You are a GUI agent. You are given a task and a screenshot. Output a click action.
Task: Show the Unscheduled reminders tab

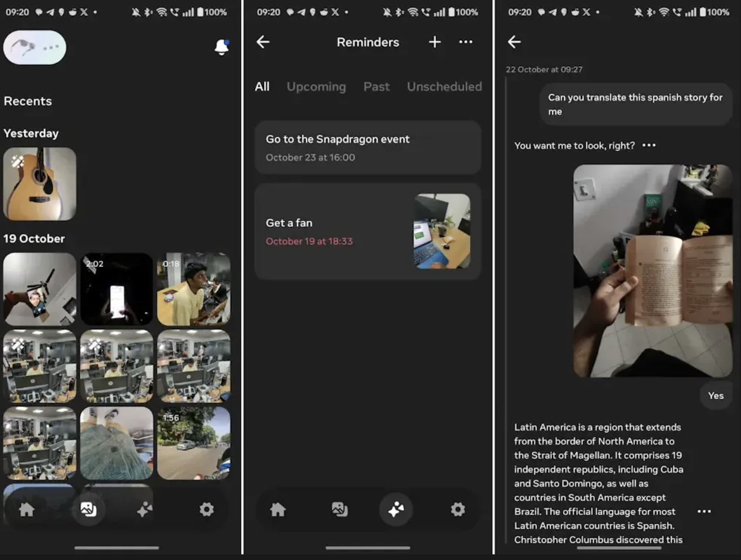pyautogui.click(x=445, y=87)
